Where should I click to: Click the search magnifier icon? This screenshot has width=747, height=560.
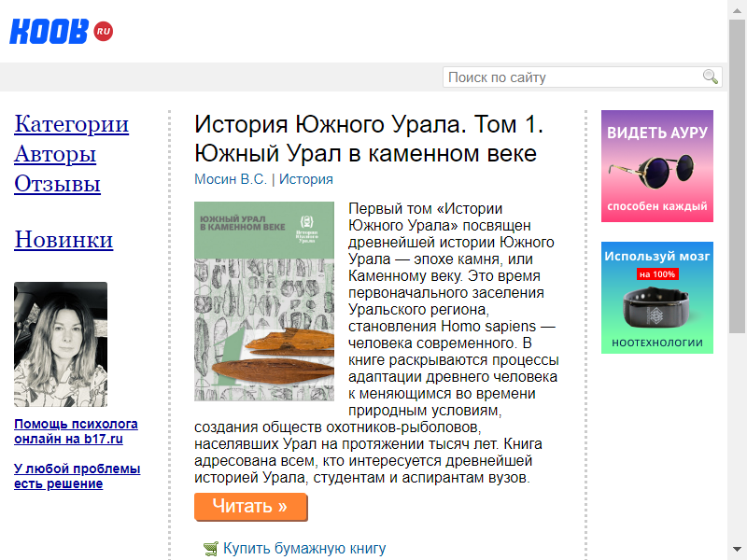710,77
